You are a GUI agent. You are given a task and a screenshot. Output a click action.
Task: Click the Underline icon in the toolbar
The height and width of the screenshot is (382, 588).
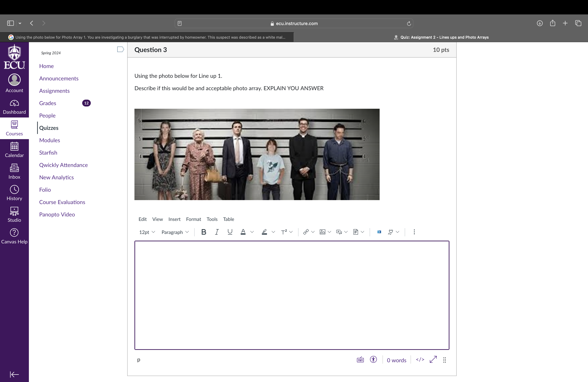click(230, 232)
